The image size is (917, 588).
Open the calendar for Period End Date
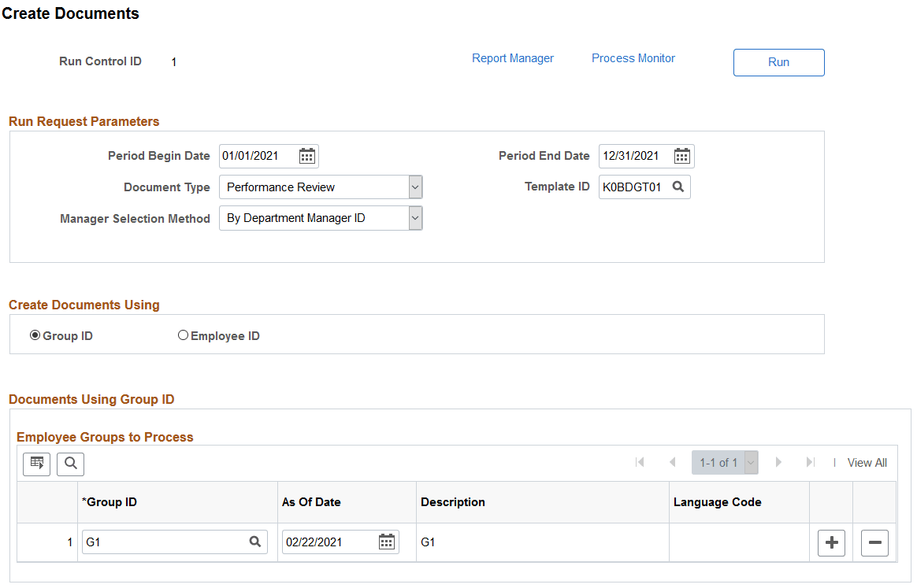[x=682, y=156]
